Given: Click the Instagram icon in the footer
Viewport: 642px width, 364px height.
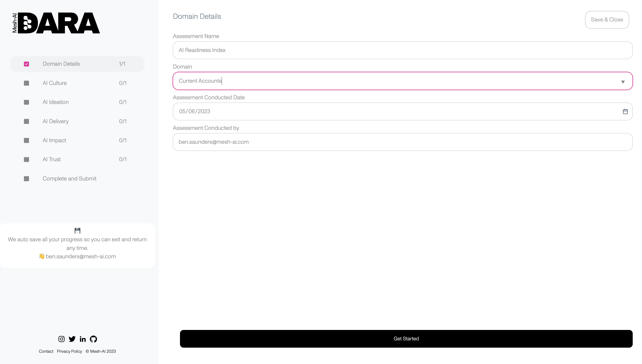Looking at the screenshot, I should tap(61, 339).
